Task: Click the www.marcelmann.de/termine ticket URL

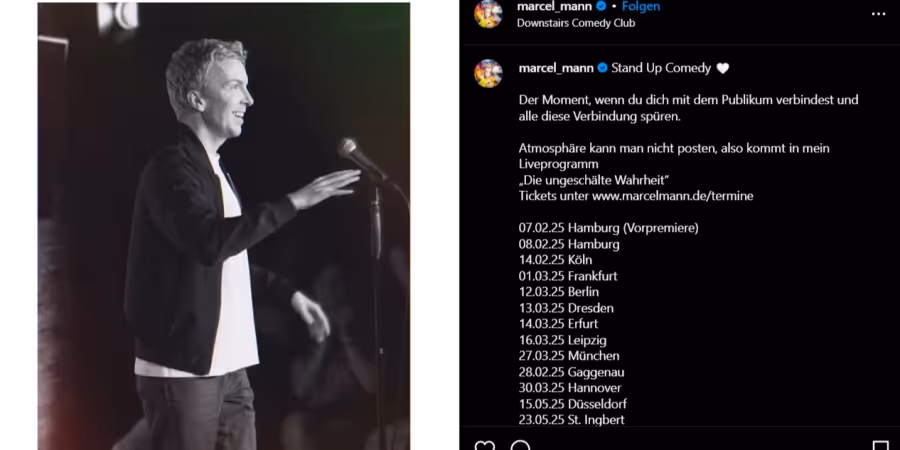Action: tap(673, 196)
